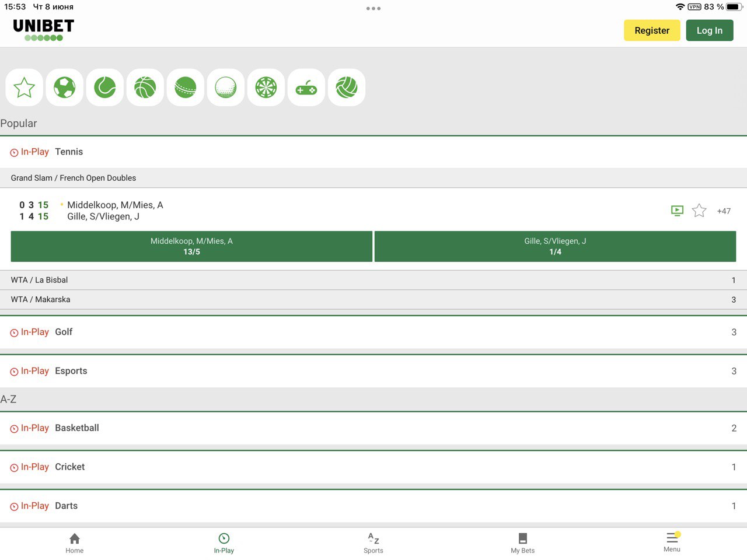Open the Sports A-Z tab
This screenshot has height=560, width=747.
373,543
